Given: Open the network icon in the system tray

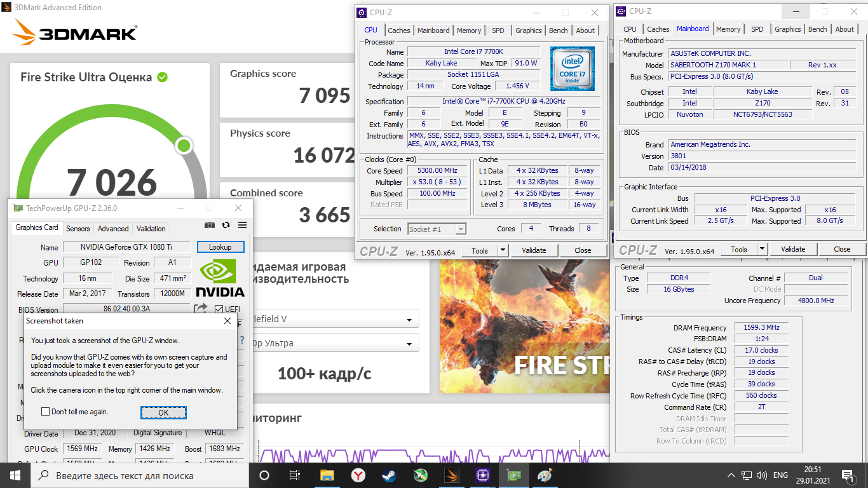Looking at the screenshot, I should (747, 475).
